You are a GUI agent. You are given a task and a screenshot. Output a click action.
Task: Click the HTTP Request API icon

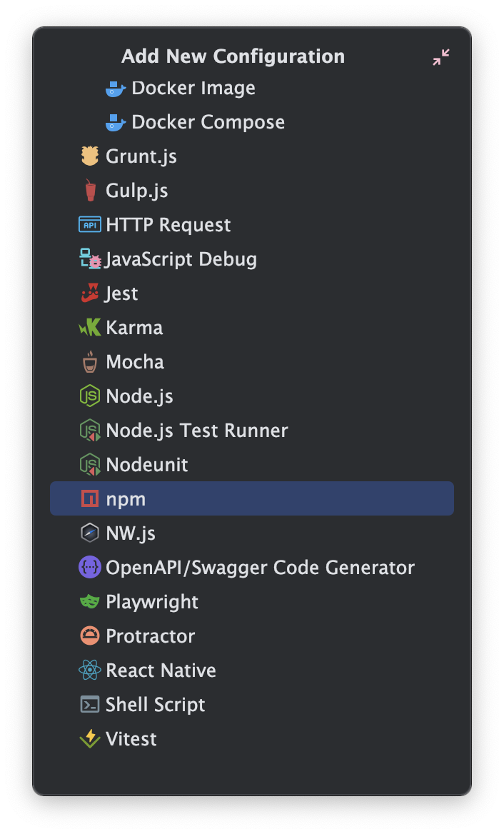[x=90, y=225]
